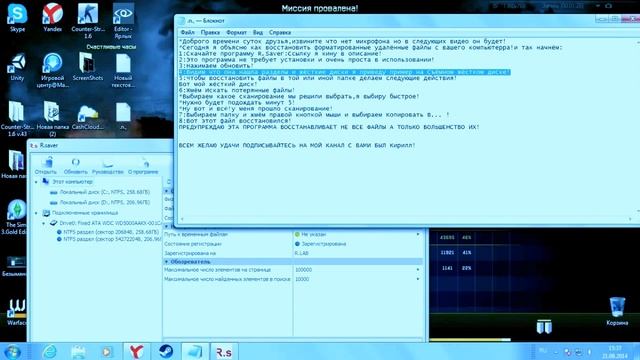Open the Справка menu in Notepad

click(280, 32)
